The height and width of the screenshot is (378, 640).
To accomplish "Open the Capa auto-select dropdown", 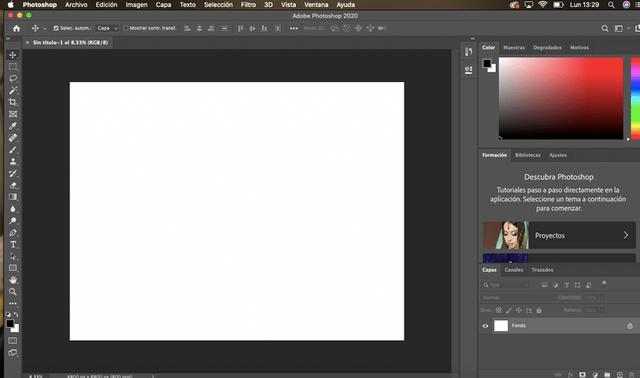I will pos(107,28).
